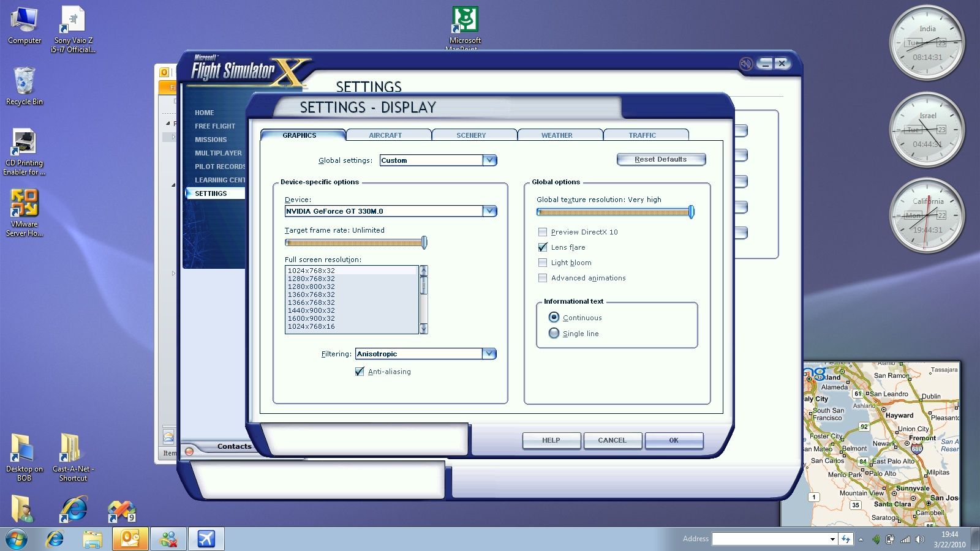Open the Global settings dropdown
The height and width of the screenshot is (551, 980).
click(489, 160)
